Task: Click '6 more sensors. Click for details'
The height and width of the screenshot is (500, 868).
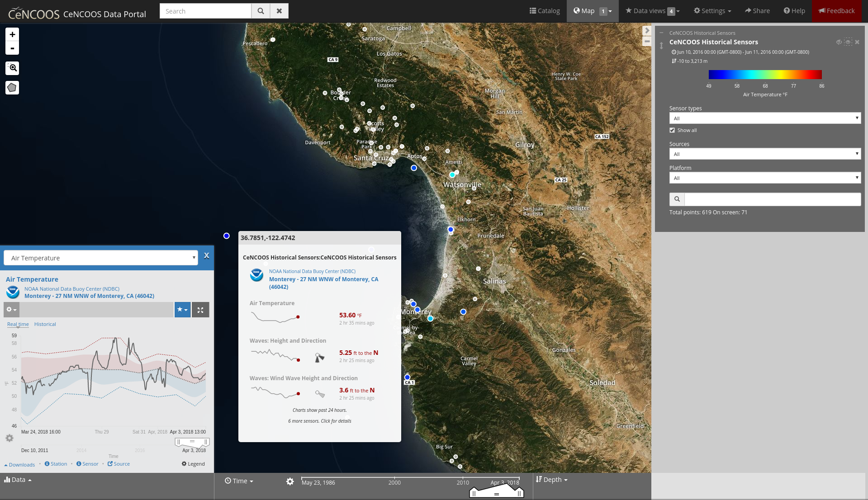Action: pos(319,421)
